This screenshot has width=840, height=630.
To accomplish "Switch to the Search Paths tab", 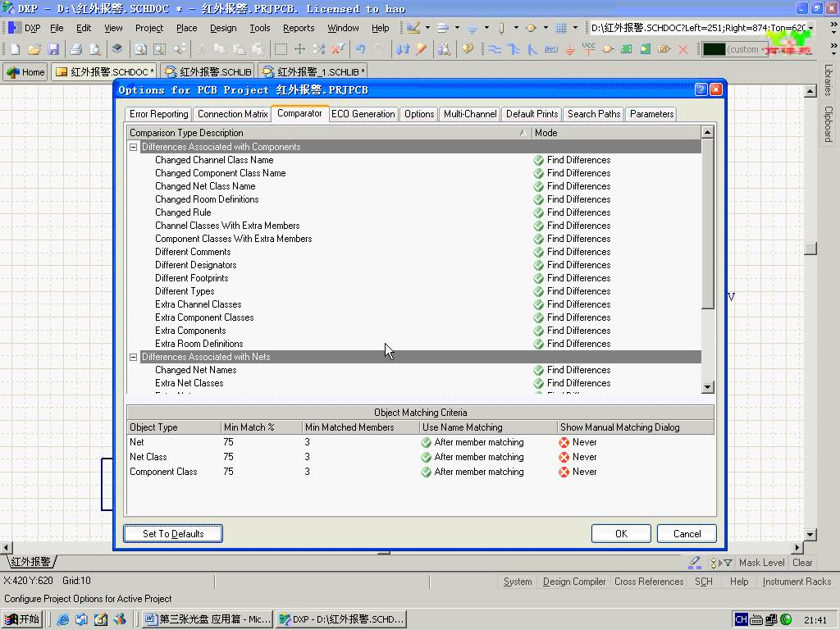I will coord(594,114).
